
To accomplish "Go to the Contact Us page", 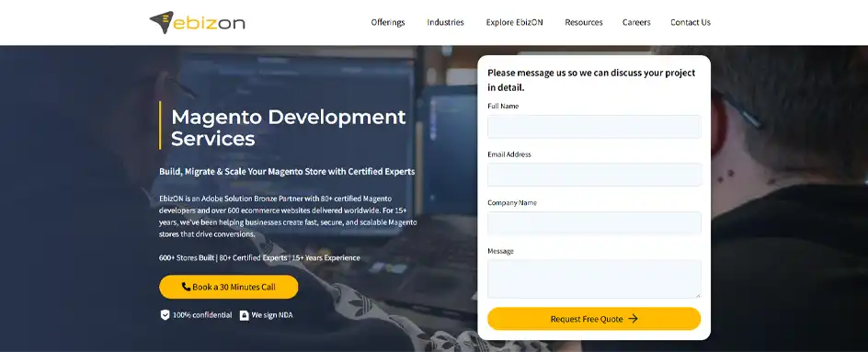I will pyautogui.click(x=691, y=23).
